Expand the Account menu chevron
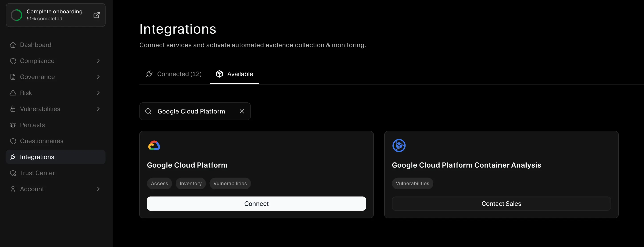 point(98,189)
